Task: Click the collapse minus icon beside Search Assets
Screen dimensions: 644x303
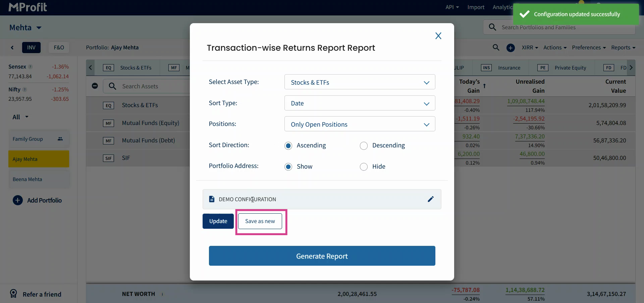Action: coord(95,86)
